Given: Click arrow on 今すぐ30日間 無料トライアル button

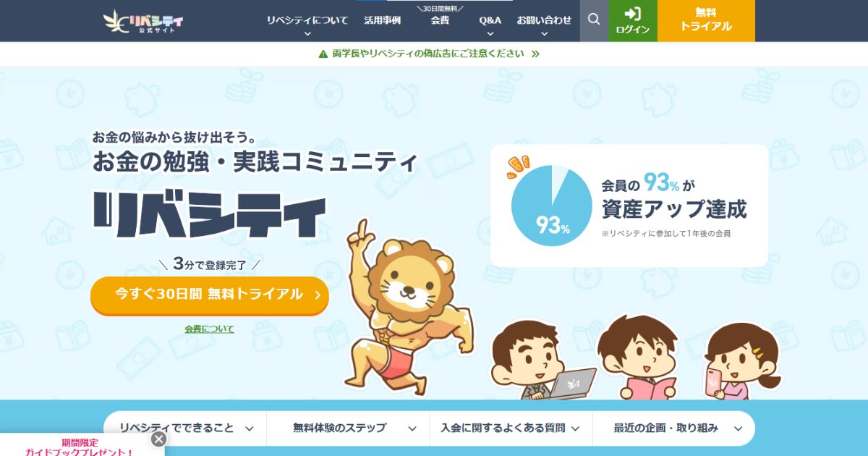Looking at the screenshot, I should (317, 295).
